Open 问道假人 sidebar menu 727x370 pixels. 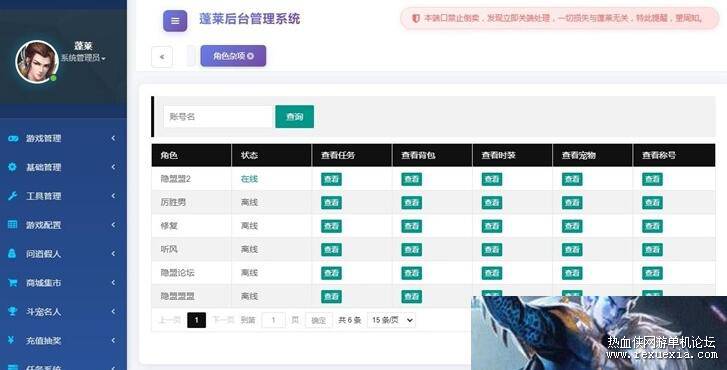(x=63, y=254)
